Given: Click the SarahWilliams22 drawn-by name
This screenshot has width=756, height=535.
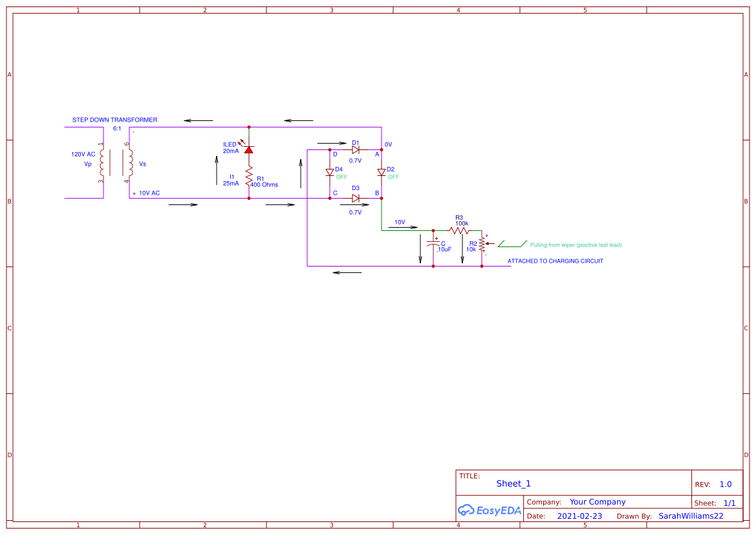Looking at the screenshot, I should [x=691, y=516].
